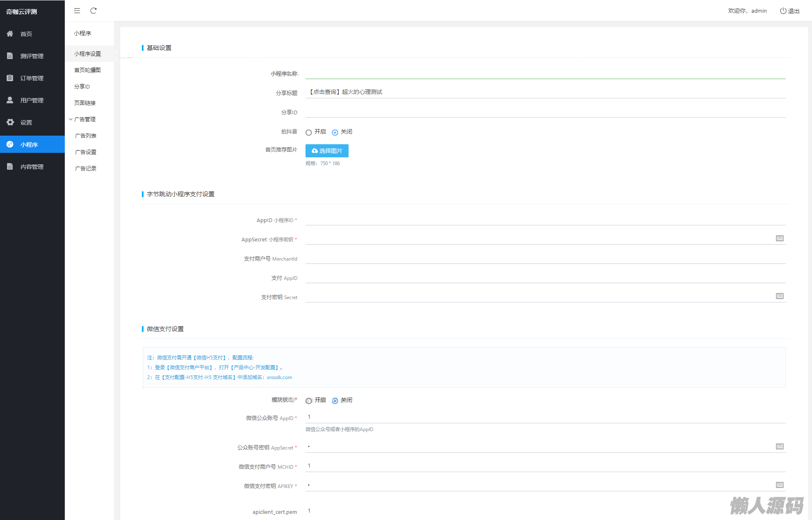Open 内容管理 in the sidebar
The height and width of the screenshot is (520, 812).
click(x=32, y=167)
